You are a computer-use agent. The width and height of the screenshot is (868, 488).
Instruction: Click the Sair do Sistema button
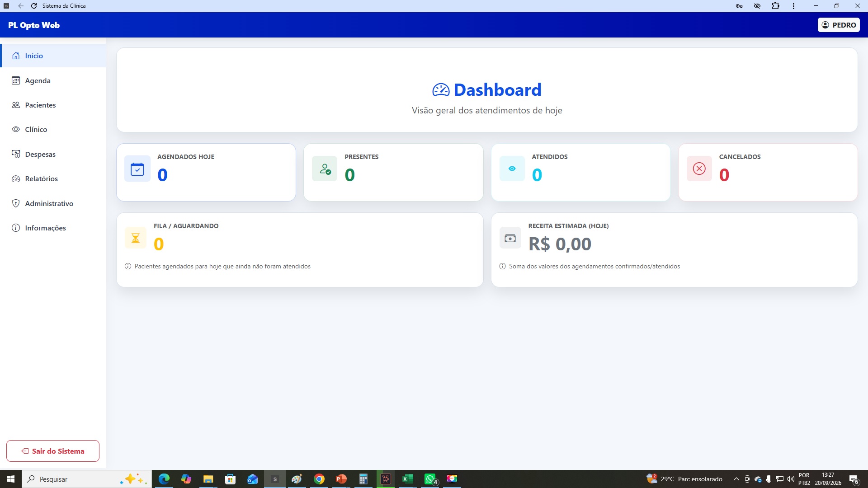[53, 451]
